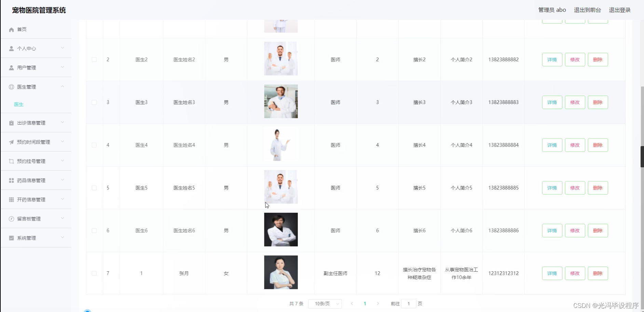644x312 pixels.
Task: Open the 医生 submenu item
Action: tap(19, 104)
